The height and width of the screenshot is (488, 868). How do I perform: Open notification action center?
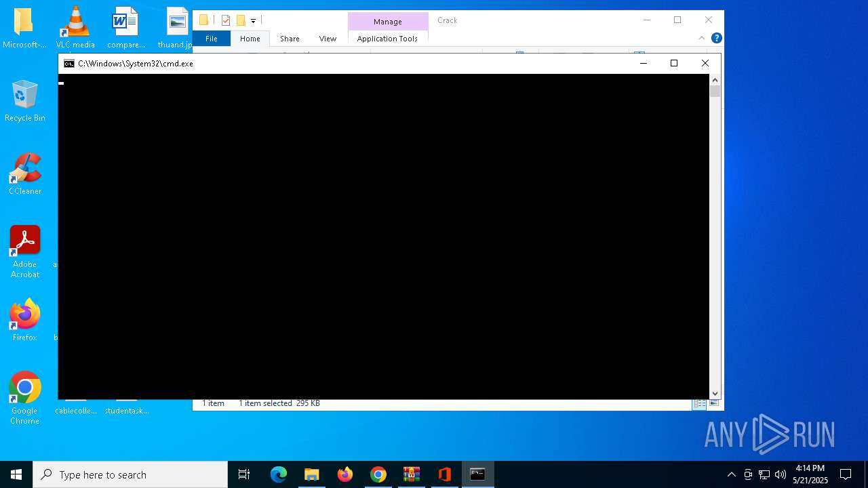coord(846,474)
